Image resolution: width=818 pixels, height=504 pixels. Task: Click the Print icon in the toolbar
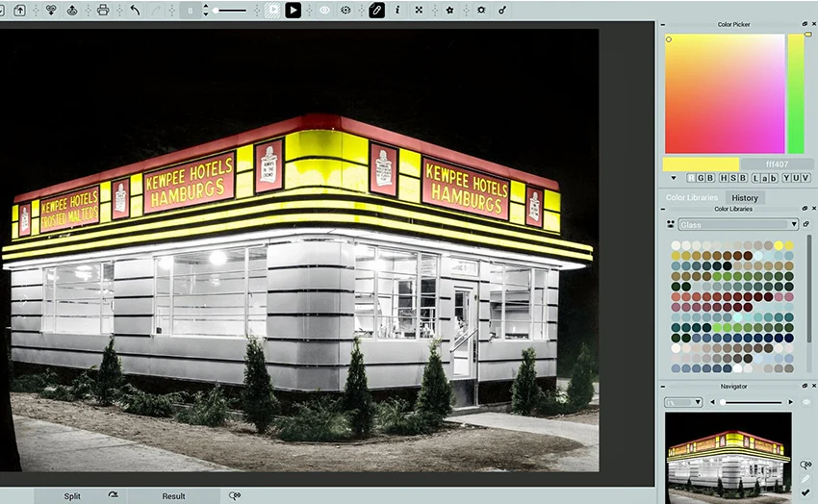click(x=103, y=10)
